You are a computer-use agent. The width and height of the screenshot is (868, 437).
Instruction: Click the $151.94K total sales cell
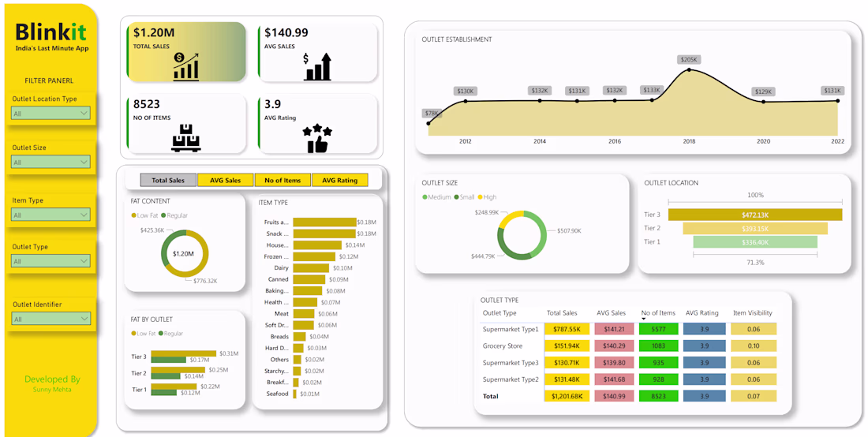tap(567, 345)
